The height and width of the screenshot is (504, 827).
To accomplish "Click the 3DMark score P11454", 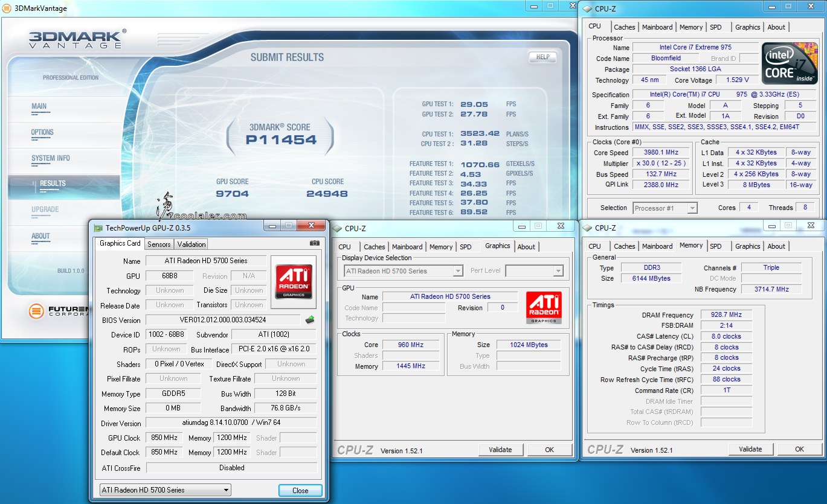I will 281,140.
